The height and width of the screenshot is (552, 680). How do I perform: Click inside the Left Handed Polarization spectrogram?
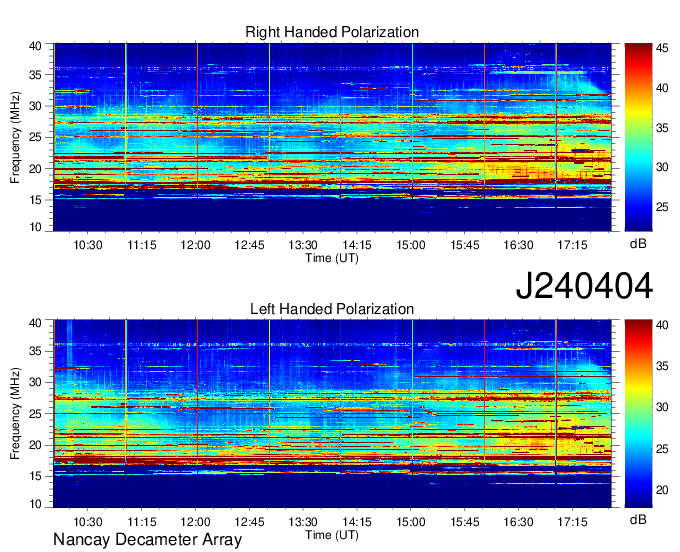(x=332, y=414)
